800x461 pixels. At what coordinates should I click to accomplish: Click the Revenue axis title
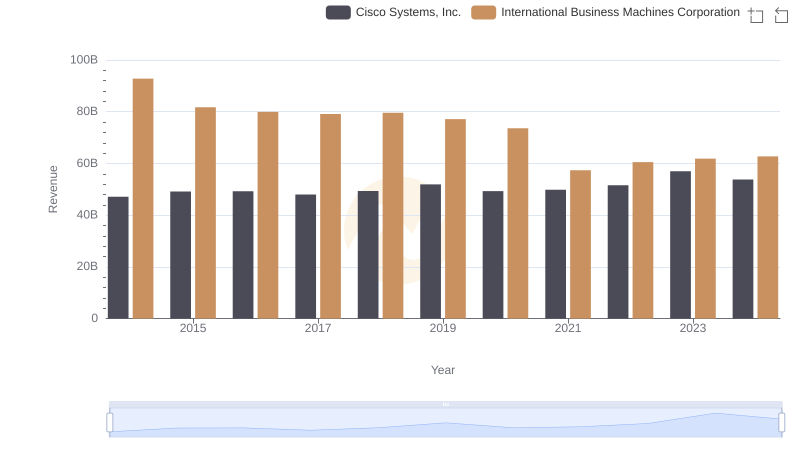click(x=53, y=189)
